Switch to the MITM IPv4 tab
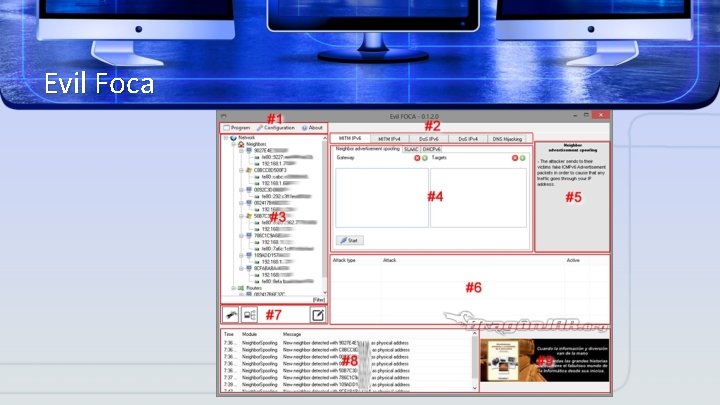The image size is (720, 405). click(x=389, y=139)
